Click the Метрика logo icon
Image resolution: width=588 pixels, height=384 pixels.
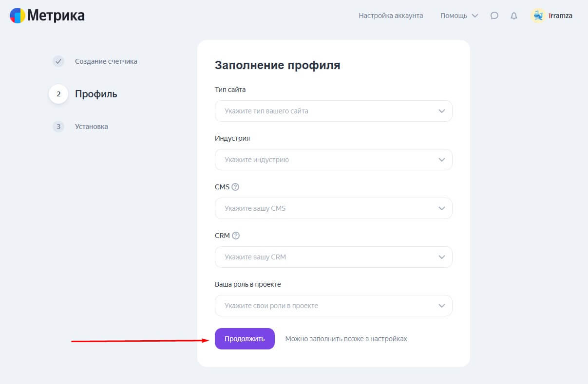point(18,16)
